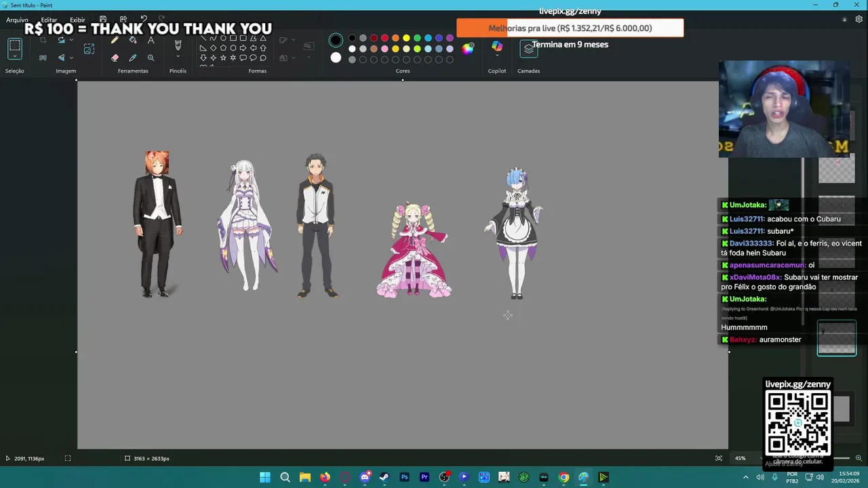Show hidden system tray icons

click(x=746, y=477)
